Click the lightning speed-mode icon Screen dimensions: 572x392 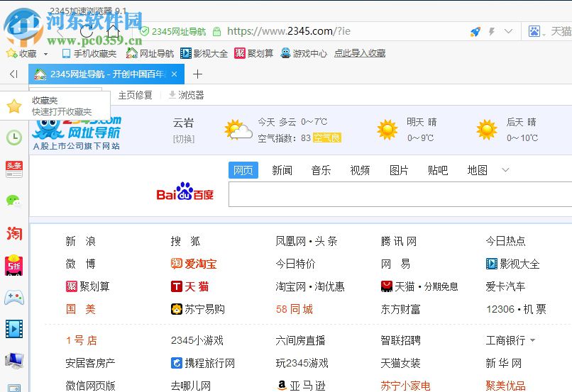tap(492, 32)
